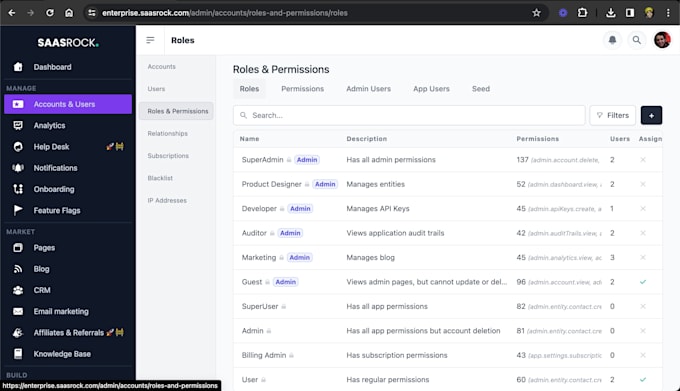Click the Name column header
680x391 pixels.
tap(249, 139)
